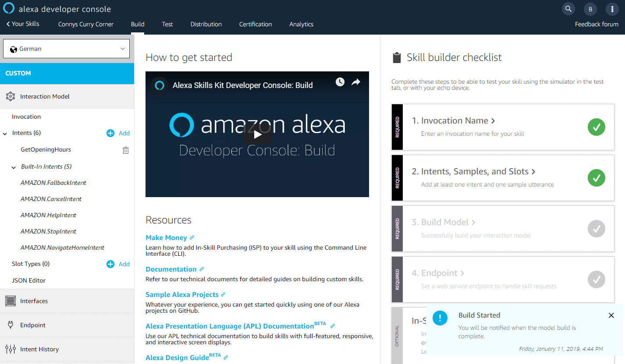
Task: Click the Endpoint plug icon
Action: (x=11, y=325)
